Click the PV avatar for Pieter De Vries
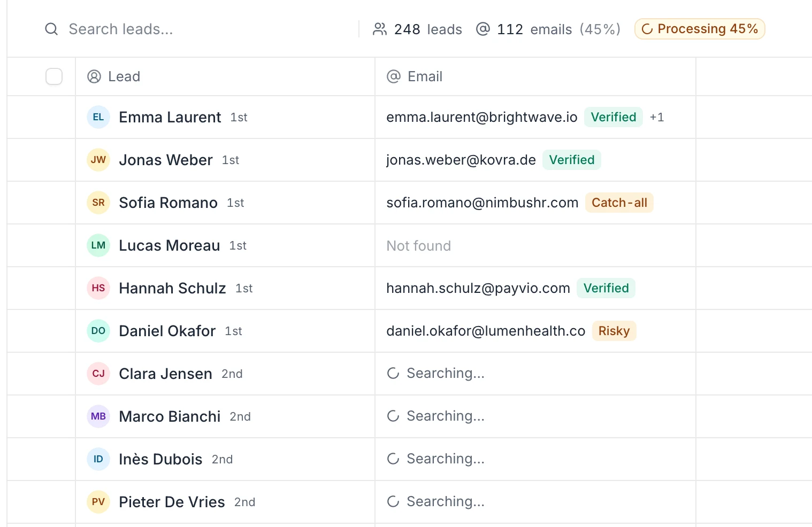 (98, 502)
